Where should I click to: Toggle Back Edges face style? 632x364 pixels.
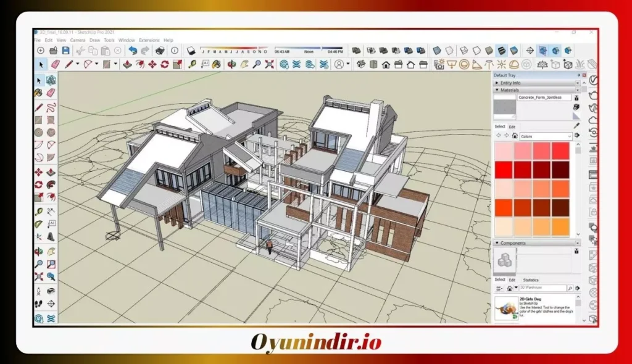point(449,51)
